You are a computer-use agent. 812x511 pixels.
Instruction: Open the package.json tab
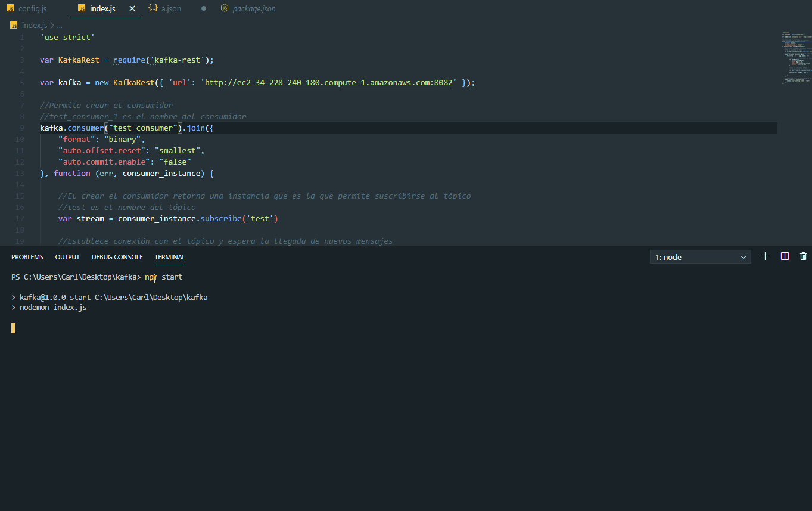click(x=254, y=9)
